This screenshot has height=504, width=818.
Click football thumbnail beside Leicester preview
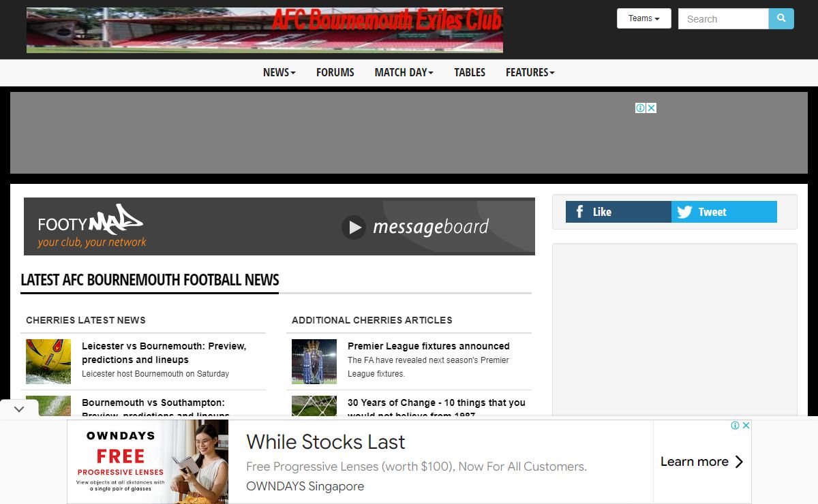[48, 362]
